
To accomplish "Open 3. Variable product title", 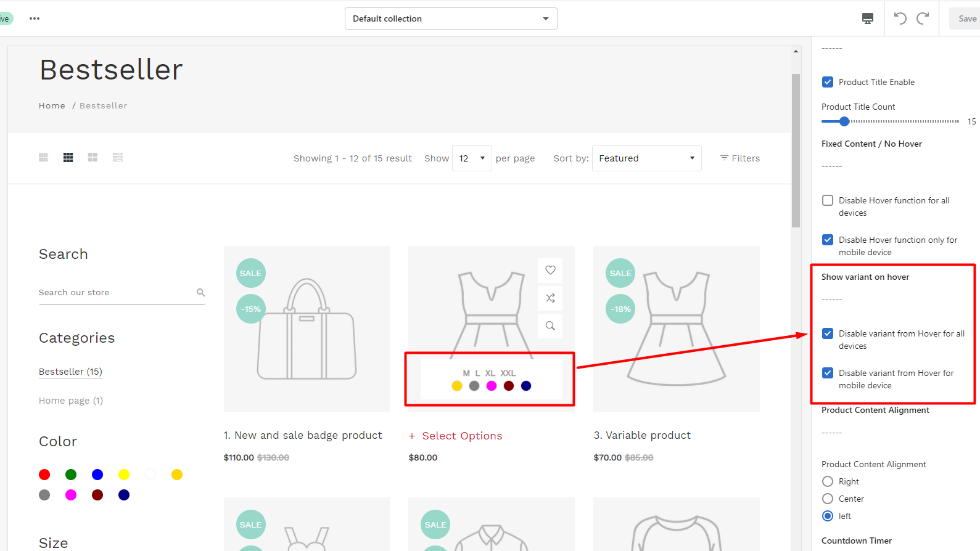I will point(642,435).
